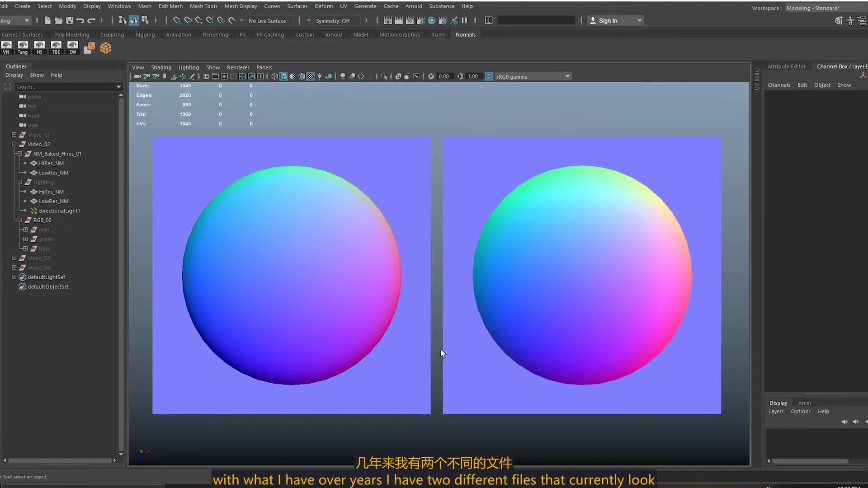This screenshot has height=488, width=868.
Task: Open the IPR render icon
Action: [410, 20]
